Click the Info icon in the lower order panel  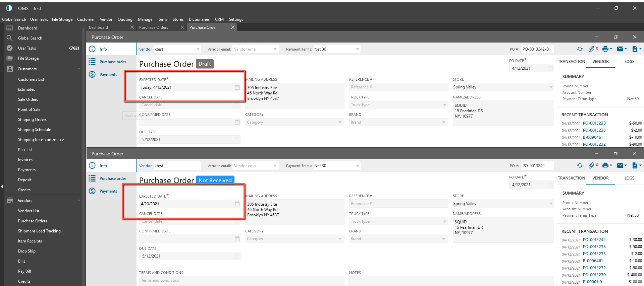92,165
